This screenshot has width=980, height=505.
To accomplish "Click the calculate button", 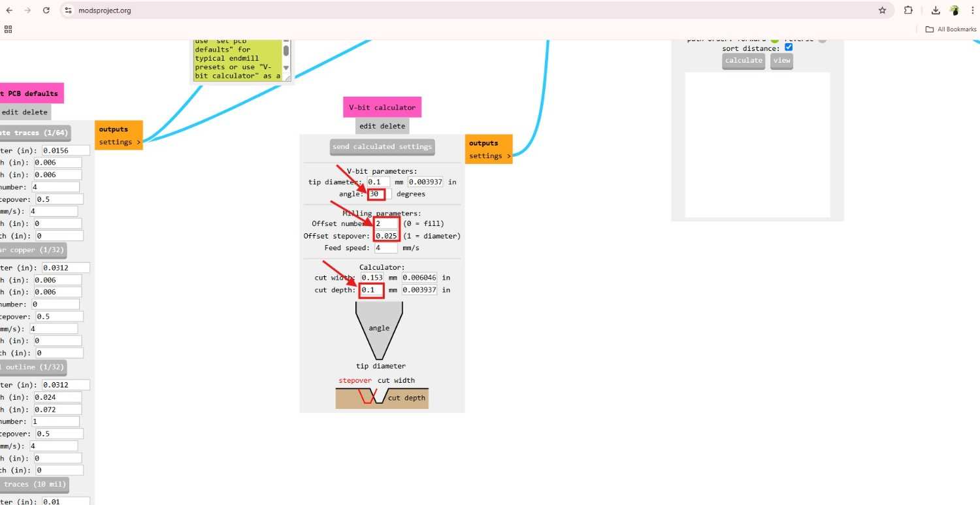I will click(x=743, y=61).
